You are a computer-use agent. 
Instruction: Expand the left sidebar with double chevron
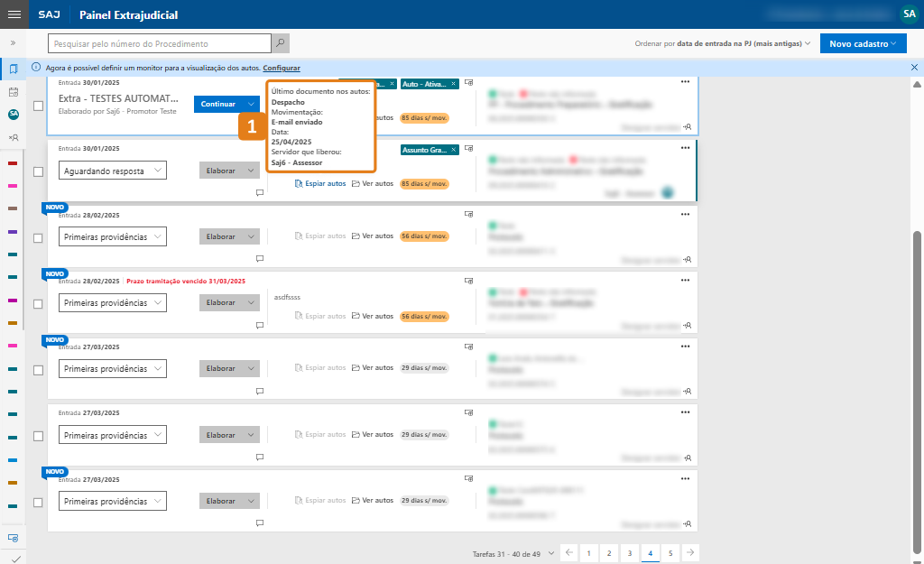(14, 42)
